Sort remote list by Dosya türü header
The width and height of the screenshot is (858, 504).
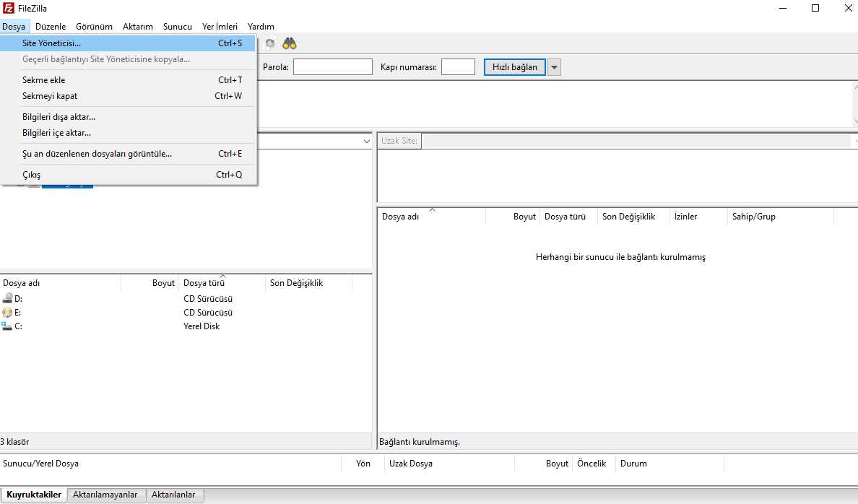[568, 217]
